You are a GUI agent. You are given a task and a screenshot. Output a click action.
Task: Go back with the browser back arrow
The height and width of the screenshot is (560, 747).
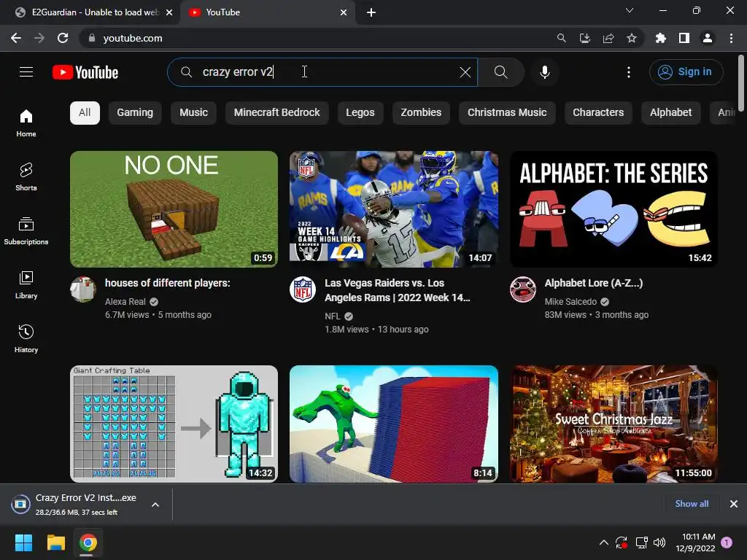click(16, 38)
